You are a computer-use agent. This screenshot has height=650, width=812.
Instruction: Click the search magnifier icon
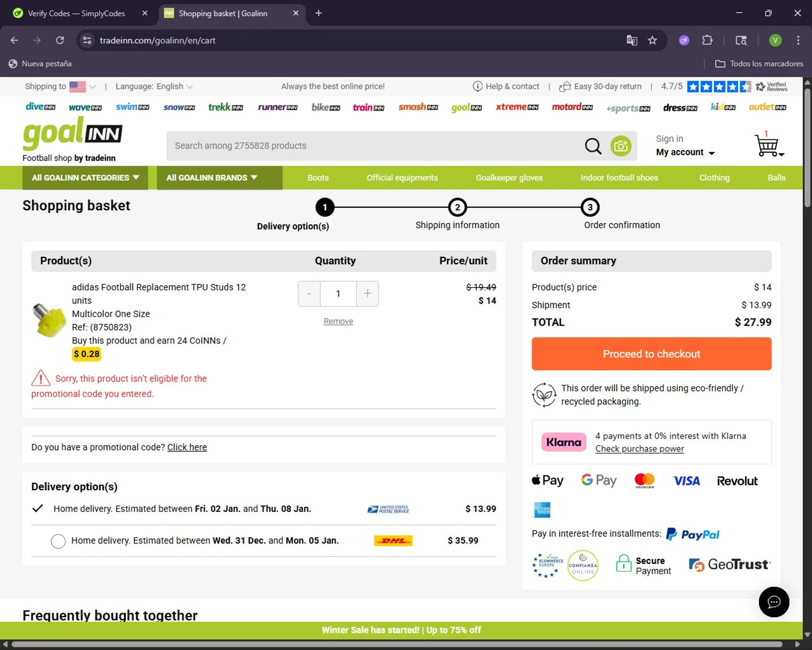click(593, 146)
